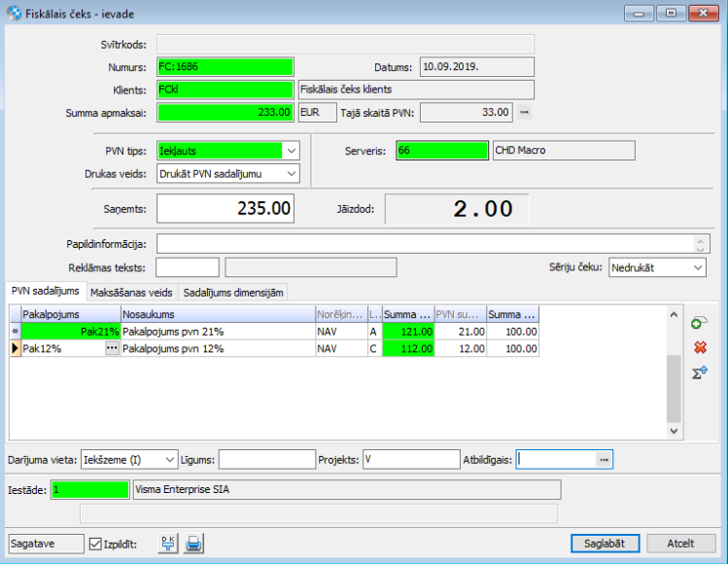Select the Pak21% table cell
This screenshot has width=728, height=564.
click(x=71, y=332)
